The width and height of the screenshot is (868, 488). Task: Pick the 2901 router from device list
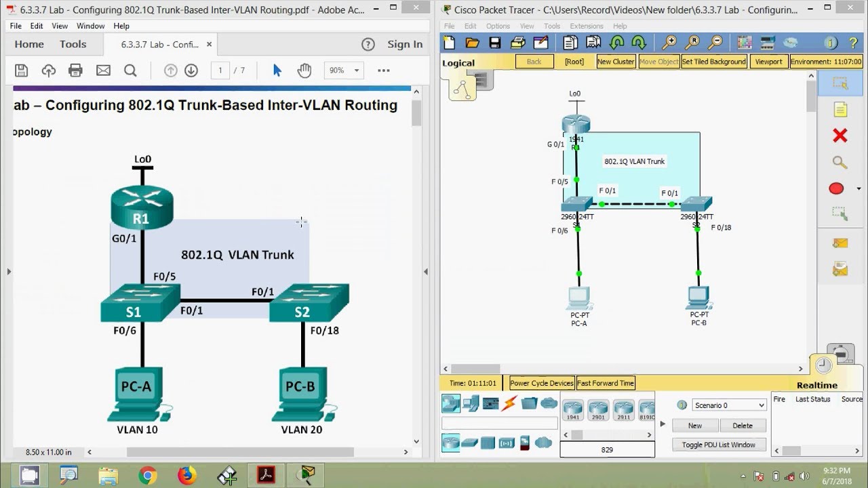tap(597, 410)
